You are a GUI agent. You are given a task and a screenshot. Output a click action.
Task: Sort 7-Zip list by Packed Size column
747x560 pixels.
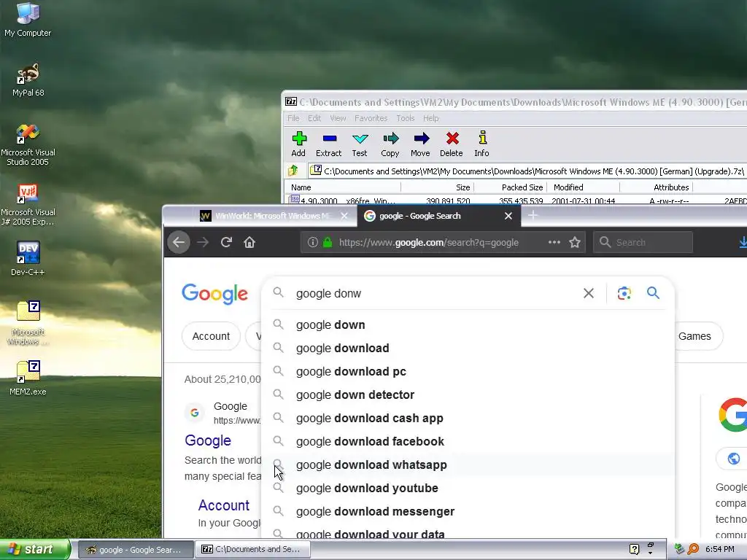[510, 187]
